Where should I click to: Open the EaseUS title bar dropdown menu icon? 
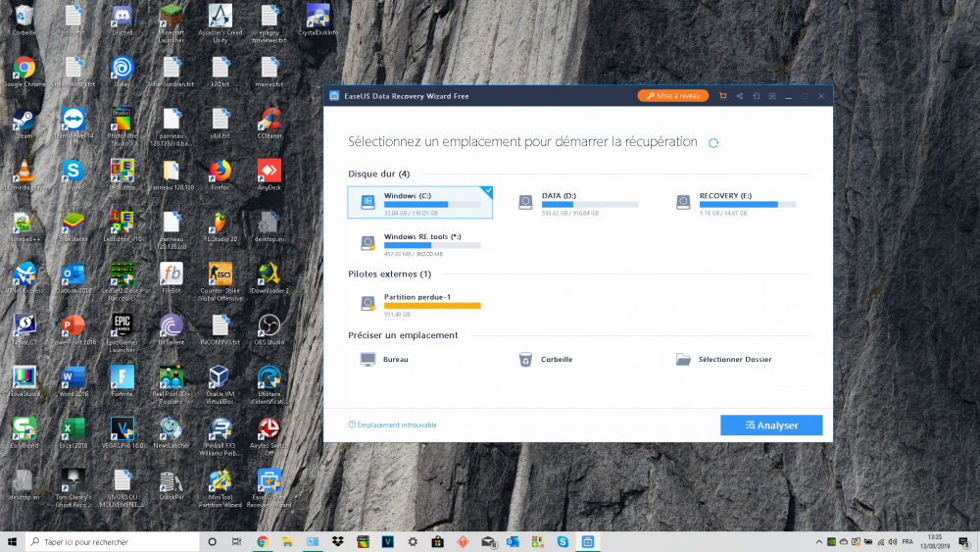pos(772,96)
